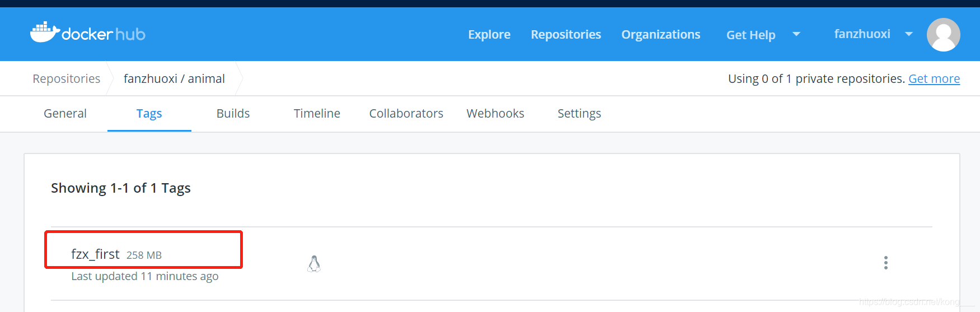Expand the Get Help dropdown arrow
The width and height of the screenshot is (980, 312).
point(796,34)
